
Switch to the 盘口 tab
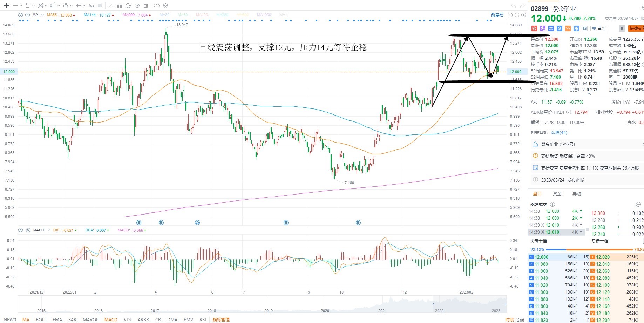pos(537,193)
